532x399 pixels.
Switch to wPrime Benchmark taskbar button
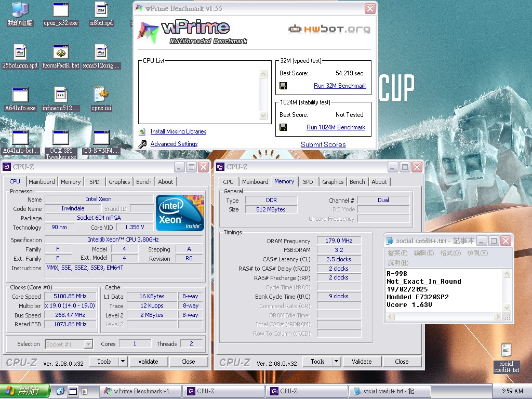click(x=140, y=391)
